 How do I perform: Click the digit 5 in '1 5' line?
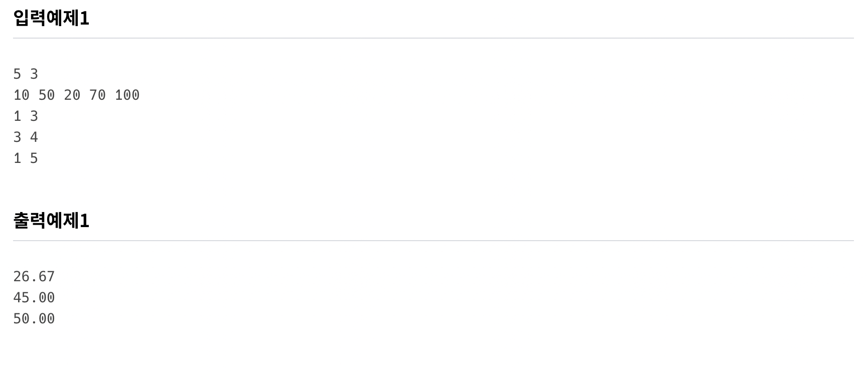point(34,158)
